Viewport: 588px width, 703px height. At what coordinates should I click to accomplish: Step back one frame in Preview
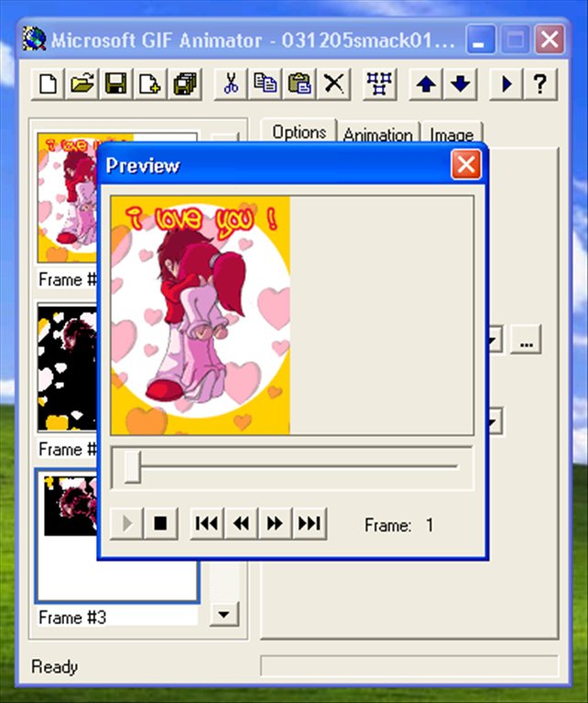click(x=241, y=523)
